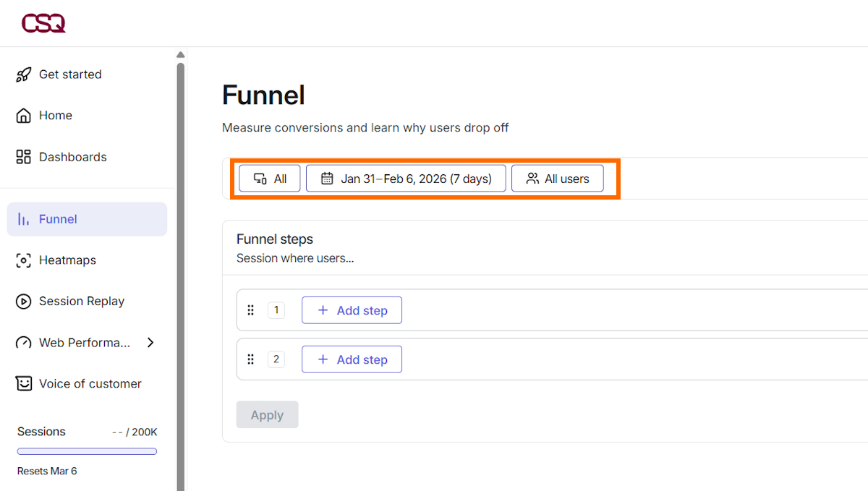Click the Sessions usage progress bar

(x=86, y=451)
